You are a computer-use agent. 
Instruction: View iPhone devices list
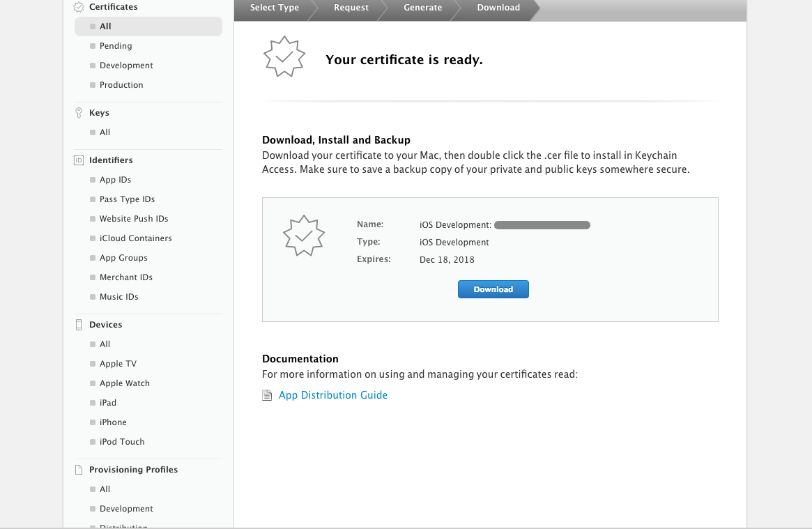113,422
